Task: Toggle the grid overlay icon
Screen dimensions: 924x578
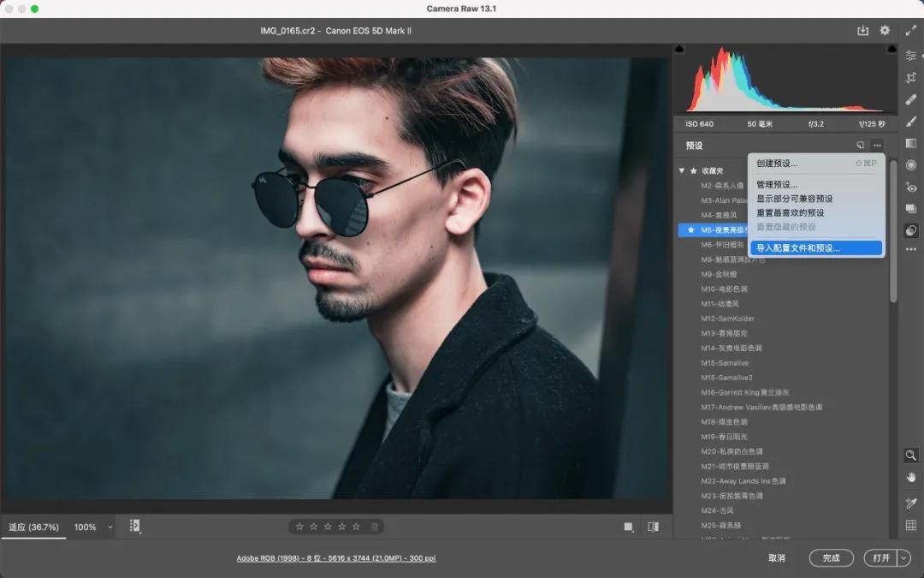Action: 911,525
